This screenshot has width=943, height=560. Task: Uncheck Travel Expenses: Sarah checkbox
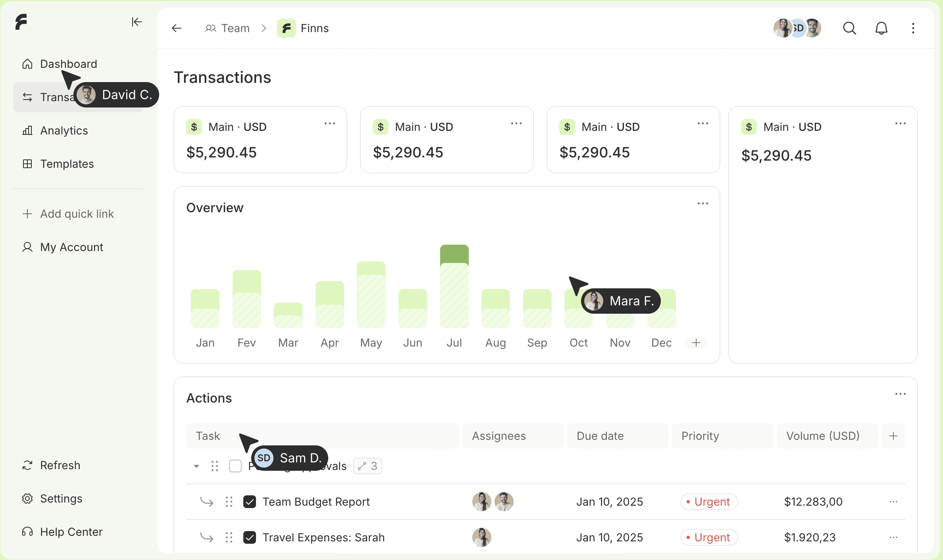pos(249,537)
